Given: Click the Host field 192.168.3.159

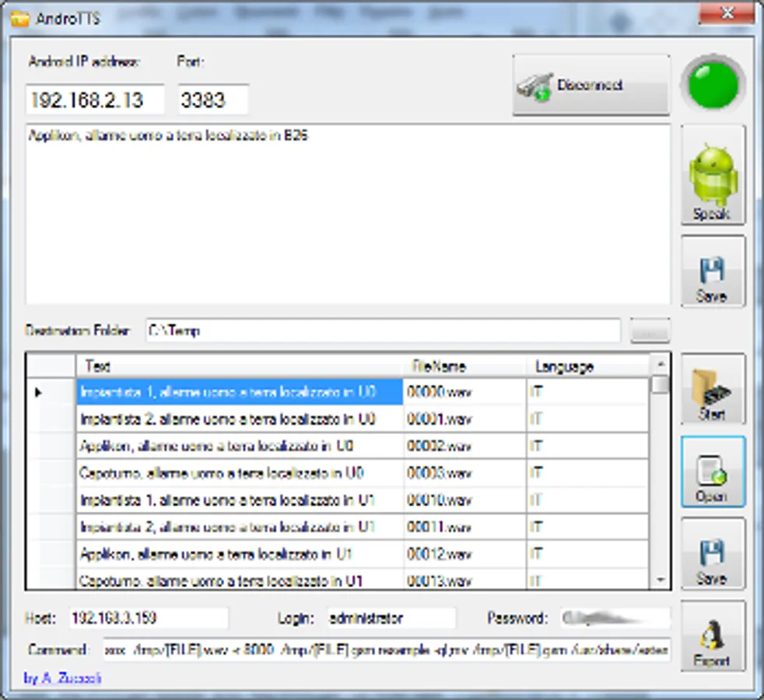Looking at the screenshot, I should 149,618.
